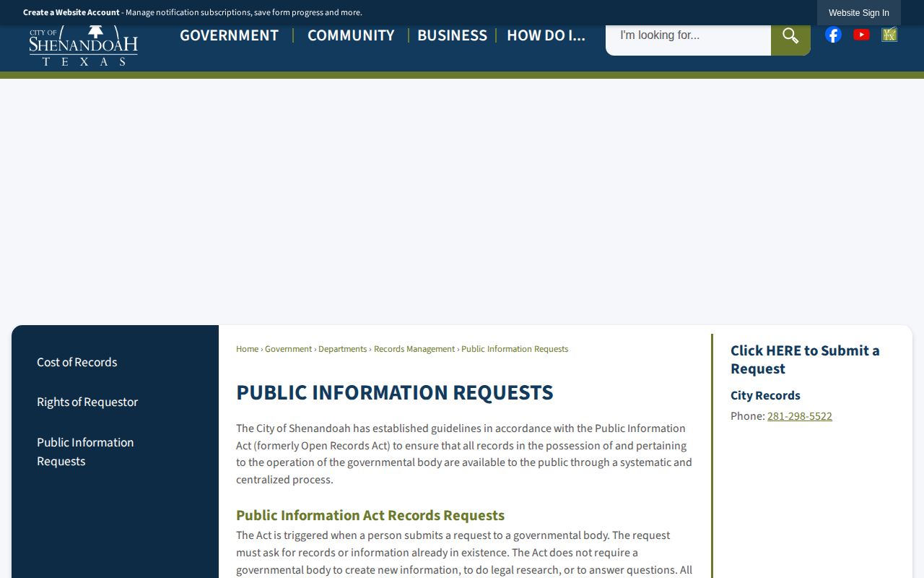Click the green Texas social icon
The image size is (924, 578).
(x=889, y=34)
